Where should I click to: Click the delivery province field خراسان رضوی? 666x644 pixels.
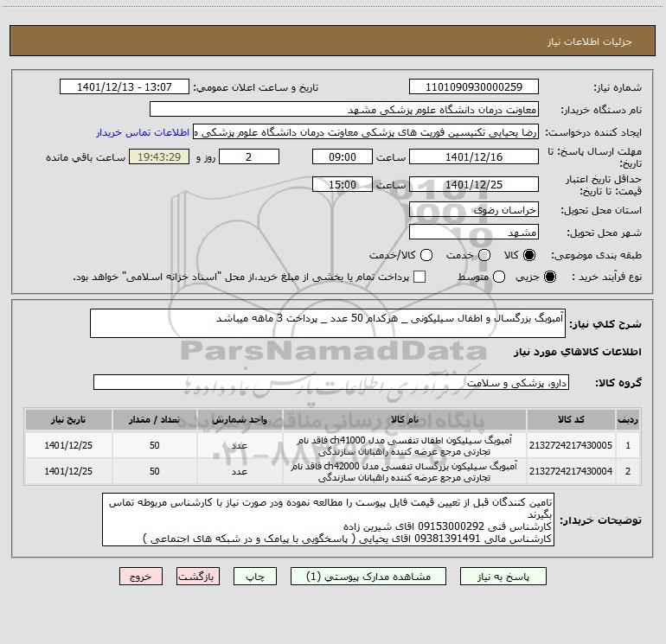474,209
